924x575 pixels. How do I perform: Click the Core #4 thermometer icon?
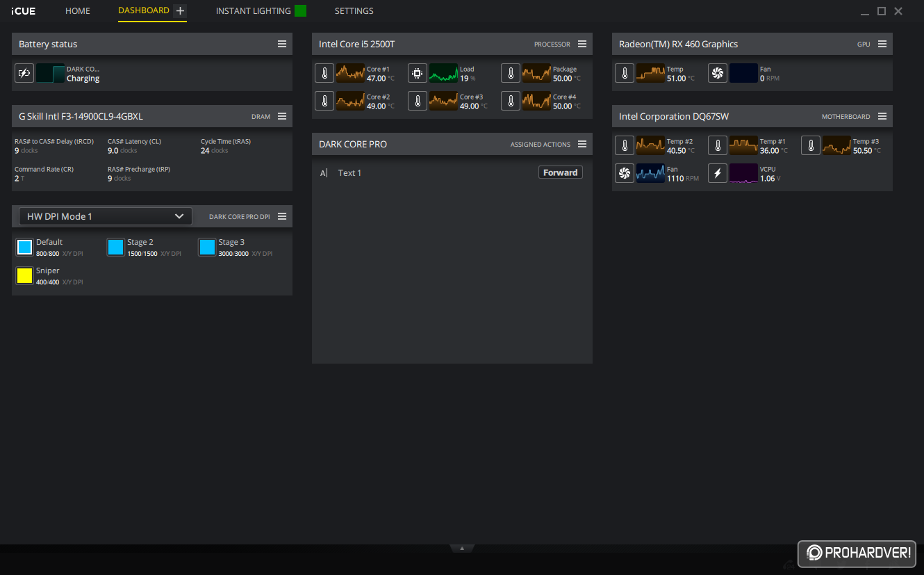511,101
